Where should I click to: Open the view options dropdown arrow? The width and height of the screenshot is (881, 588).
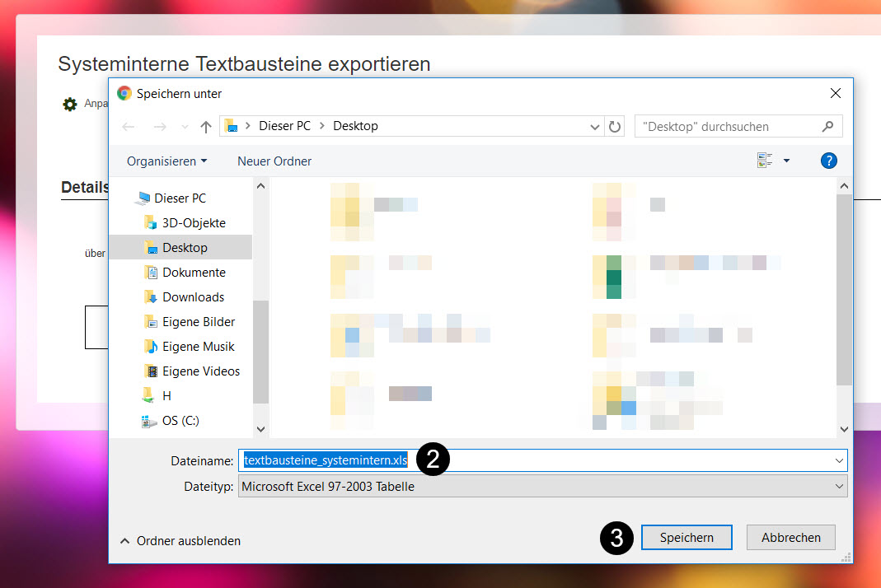[786, 161]
